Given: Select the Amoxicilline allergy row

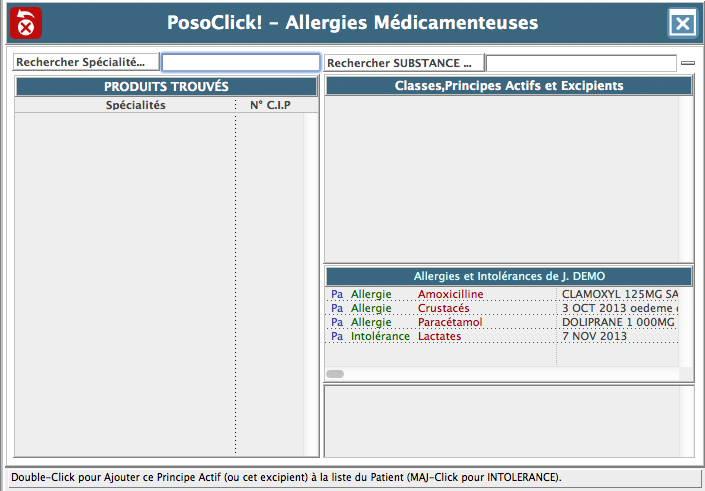Looking at the screenshot, I should (450, 294).
